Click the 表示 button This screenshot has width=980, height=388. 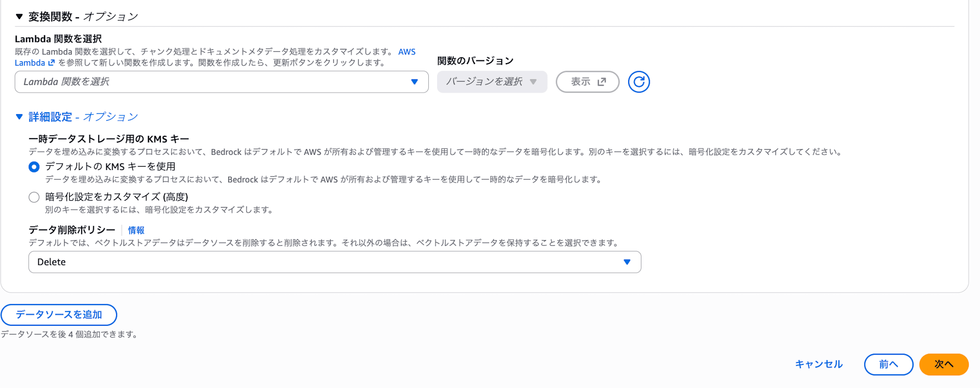click(x=588, y=82)
